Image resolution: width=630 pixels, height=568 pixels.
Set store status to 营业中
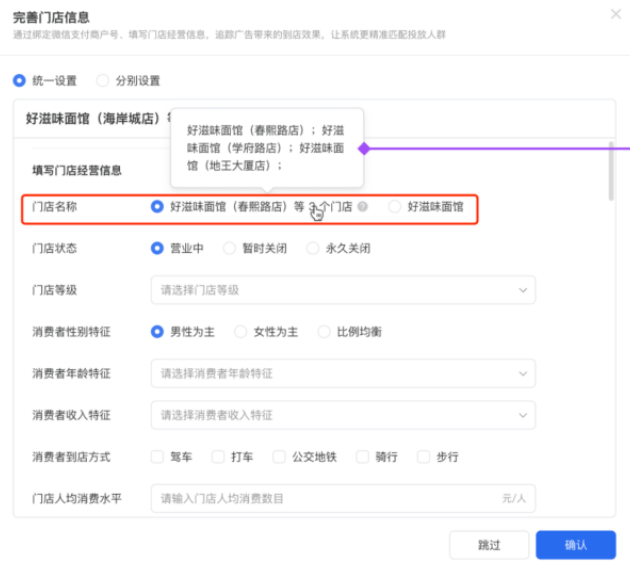click(157, 248)
